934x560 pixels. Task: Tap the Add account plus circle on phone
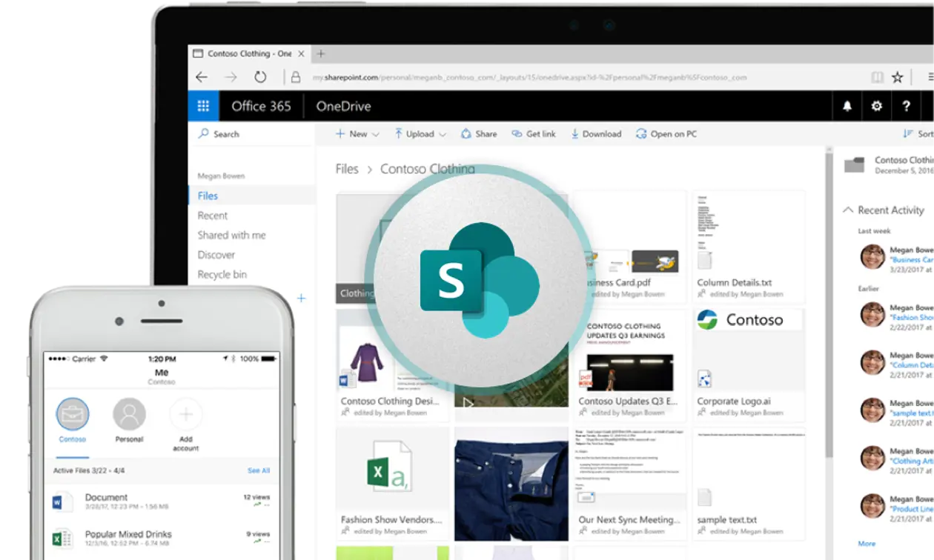(x=185, y=414)
